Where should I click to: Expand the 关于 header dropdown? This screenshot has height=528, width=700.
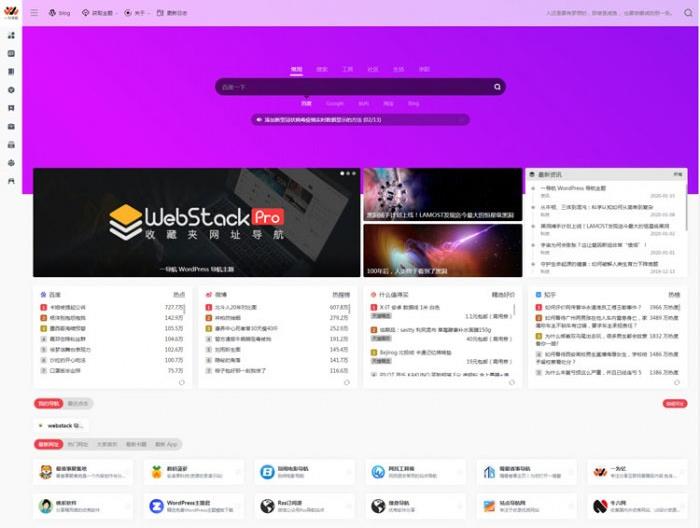pyautogui.click(x=137, y=13)
